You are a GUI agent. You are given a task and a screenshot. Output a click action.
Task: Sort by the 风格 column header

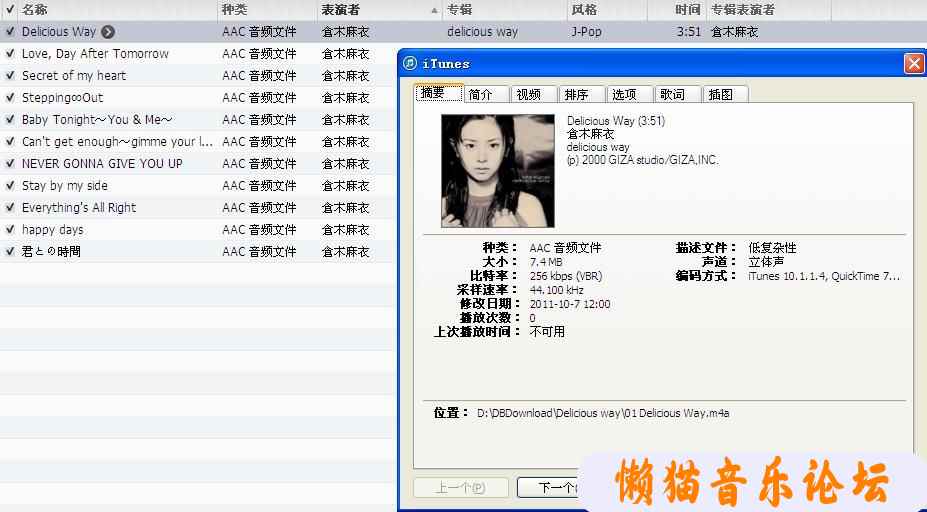[x=607, y=10]
